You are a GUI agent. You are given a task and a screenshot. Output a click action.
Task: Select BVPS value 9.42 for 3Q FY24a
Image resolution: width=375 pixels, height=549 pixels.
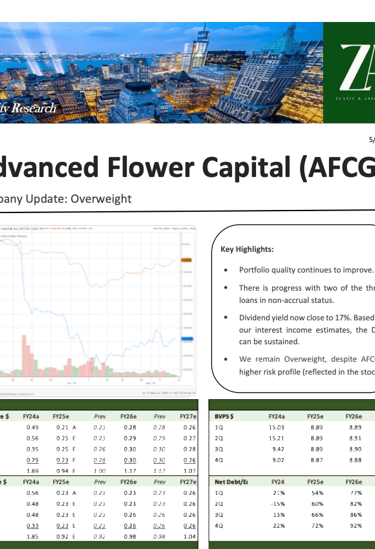[x=279, y=449]
